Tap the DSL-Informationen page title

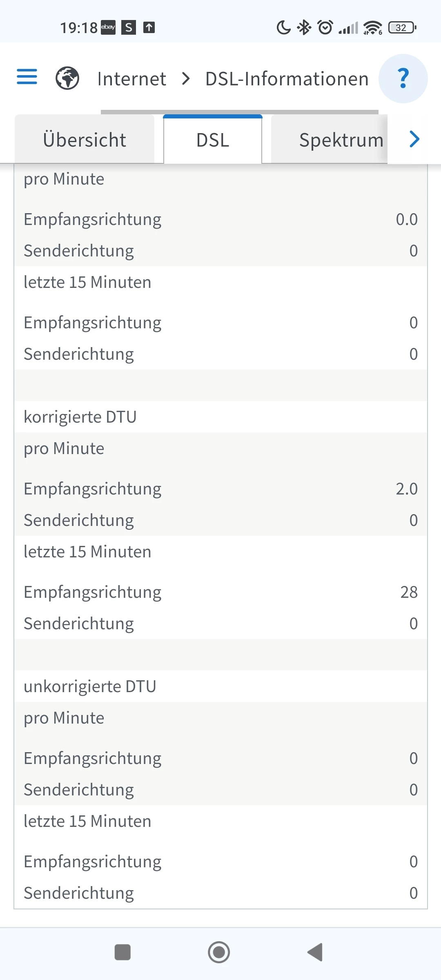pos(287,78)
